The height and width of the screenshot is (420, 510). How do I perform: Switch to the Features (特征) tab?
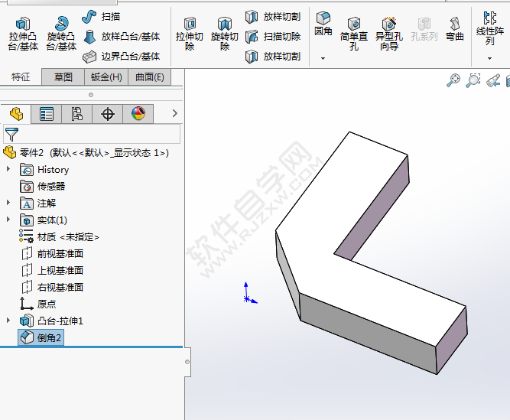point(21,77)
